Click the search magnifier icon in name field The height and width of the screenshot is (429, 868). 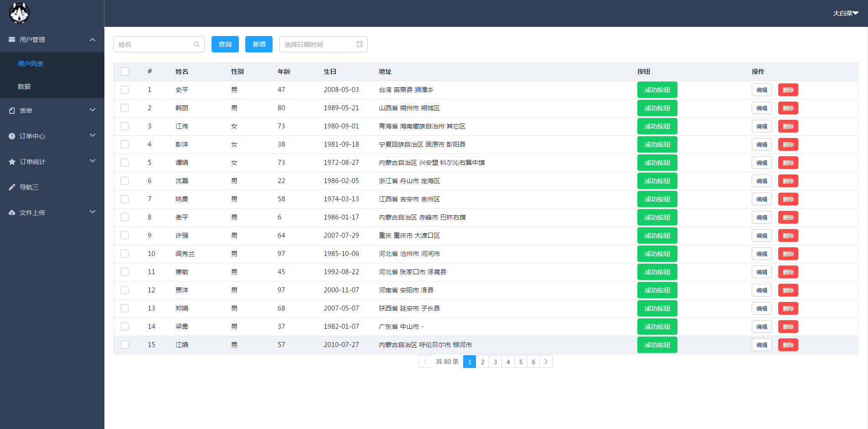[x=196, y=44]
